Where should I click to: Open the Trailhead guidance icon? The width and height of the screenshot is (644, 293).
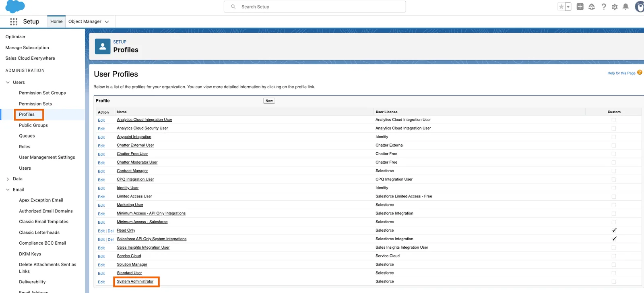[x=592, y=6]
